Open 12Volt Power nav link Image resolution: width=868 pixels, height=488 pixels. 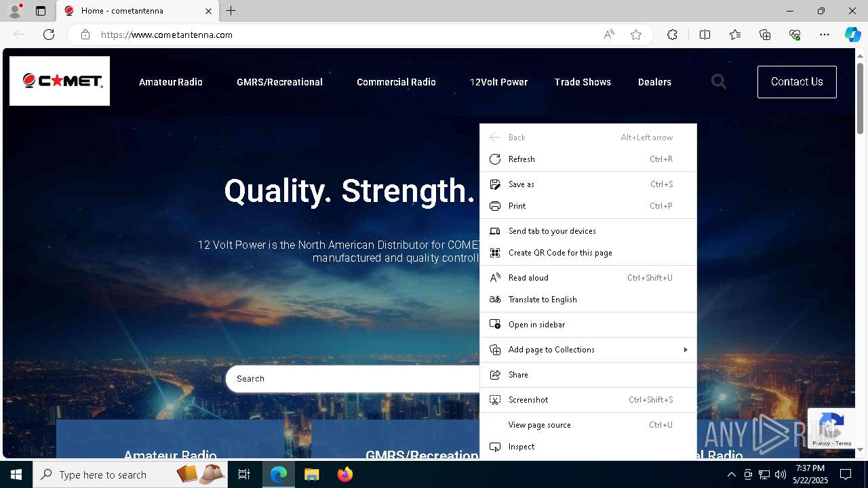tap(498, 82)
